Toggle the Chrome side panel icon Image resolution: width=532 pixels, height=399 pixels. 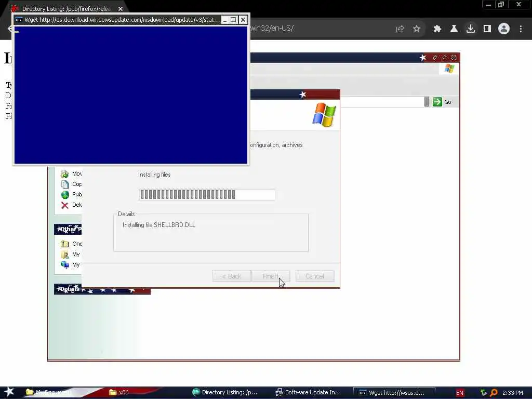[x=487, y=29]
